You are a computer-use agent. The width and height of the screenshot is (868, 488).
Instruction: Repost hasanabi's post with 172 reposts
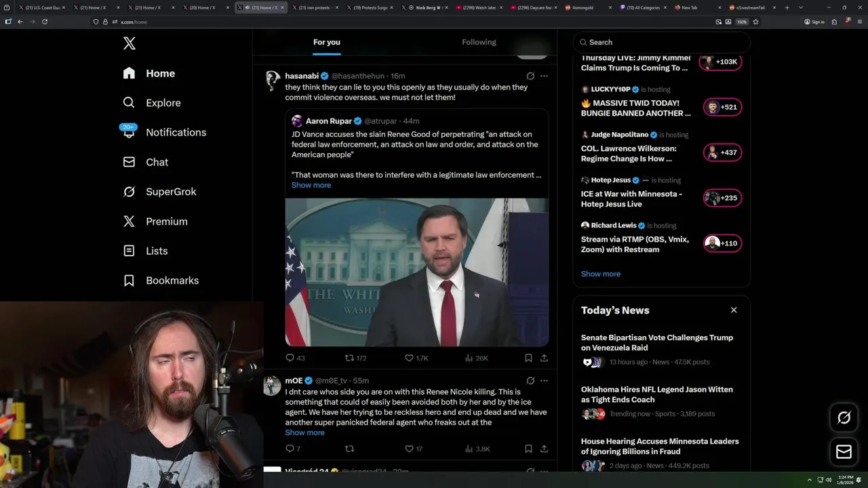(x=350, y=358)
